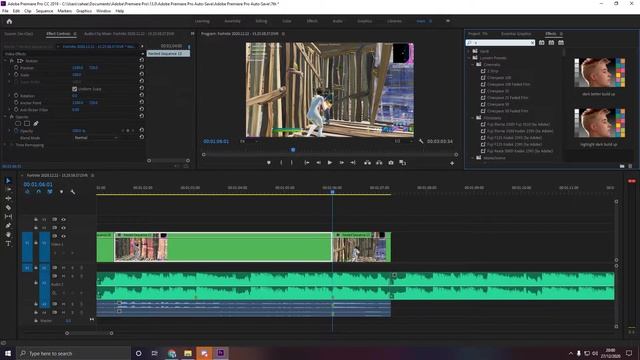The height and width of the screenshot is (360, 640).
Task: Click the Premiere Pro icon in Windows taskbar
Action: 220,353
